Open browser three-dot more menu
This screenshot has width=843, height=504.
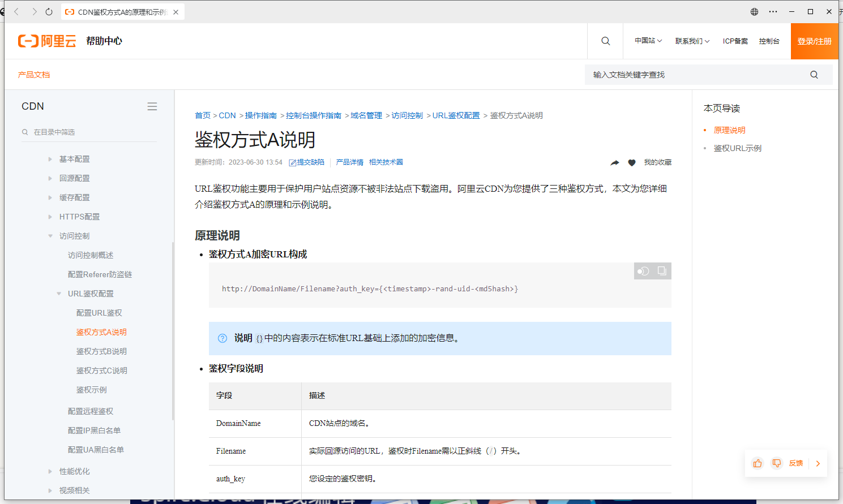(773, 11)
